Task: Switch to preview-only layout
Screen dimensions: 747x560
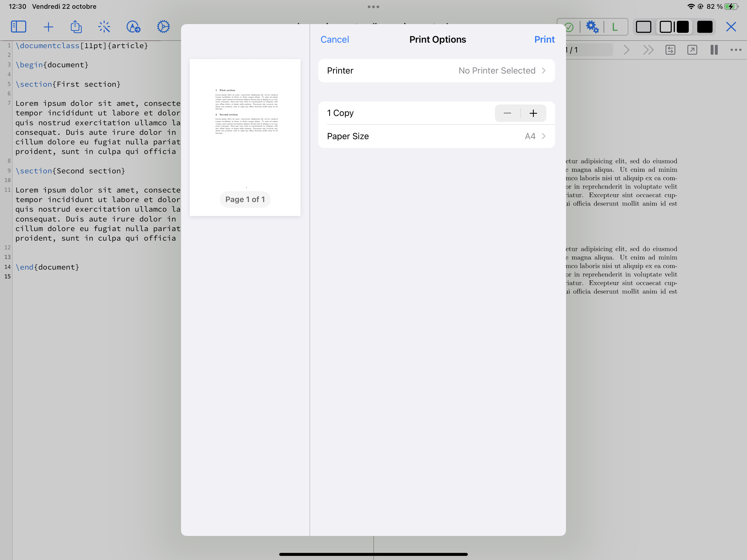Action: point(705,27)
